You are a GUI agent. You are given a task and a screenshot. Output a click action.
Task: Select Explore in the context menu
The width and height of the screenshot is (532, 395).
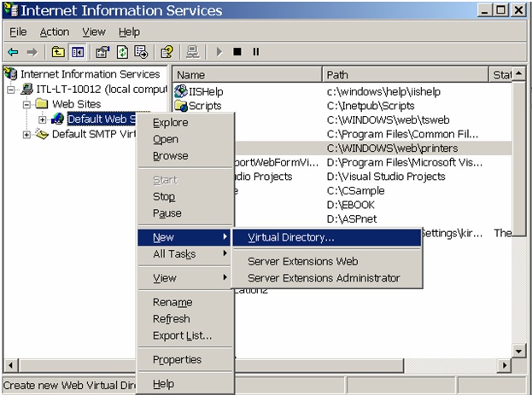pos(185,122)
